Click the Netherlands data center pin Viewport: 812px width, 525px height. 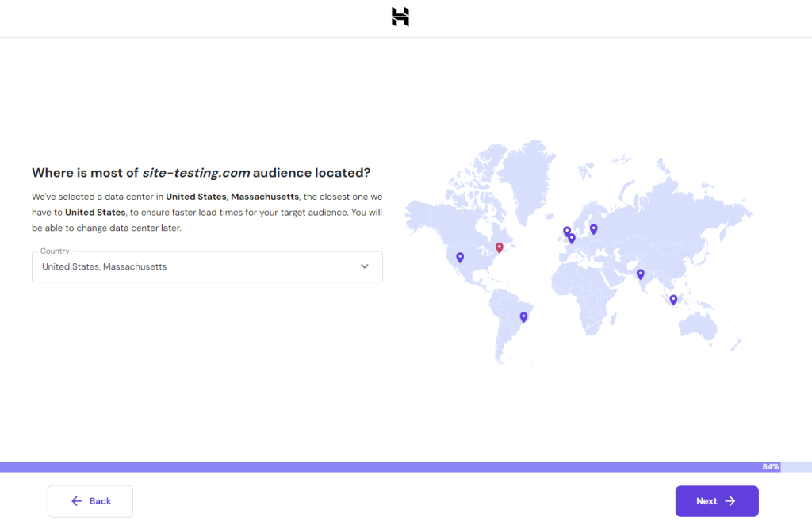pyautogui.click(x=572, y=236)
